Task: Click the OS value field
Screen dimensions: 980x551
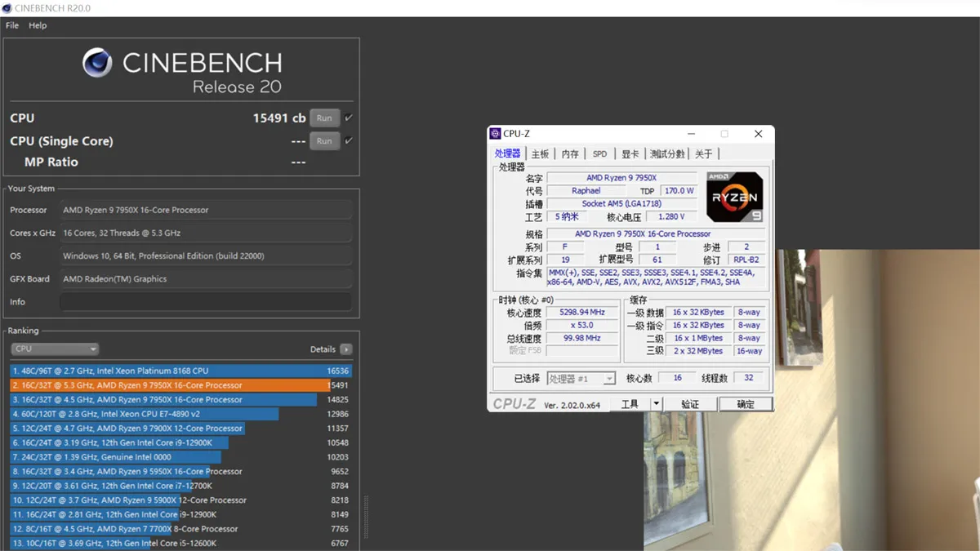Action: 206,256
